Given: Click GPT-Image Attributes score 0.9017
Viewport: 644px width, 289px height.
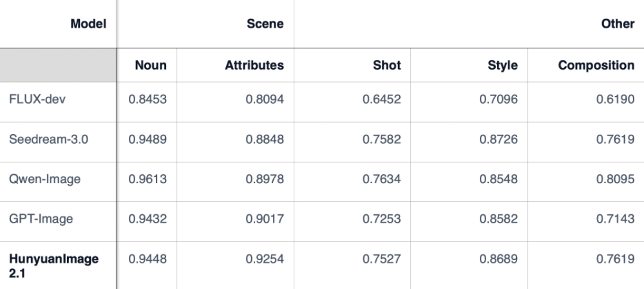Looking at the screenshot, I should click(x=264, y=219).
